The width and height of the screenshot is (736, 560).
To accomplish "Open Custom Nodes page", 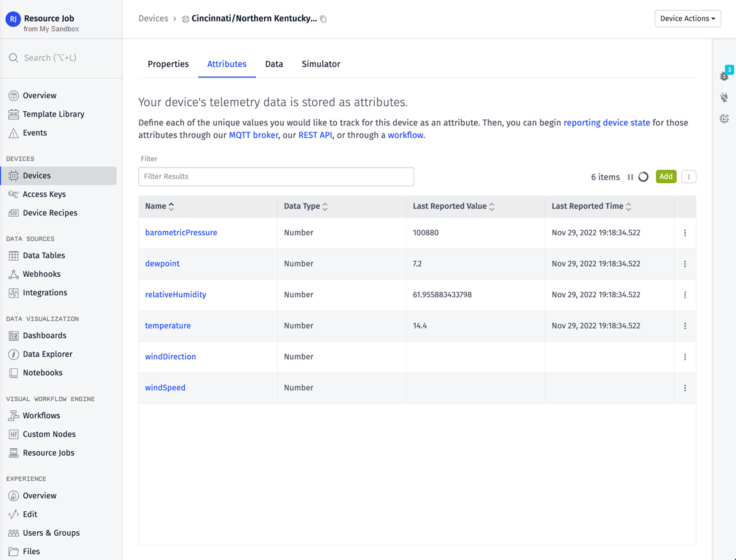I will 49,434.
